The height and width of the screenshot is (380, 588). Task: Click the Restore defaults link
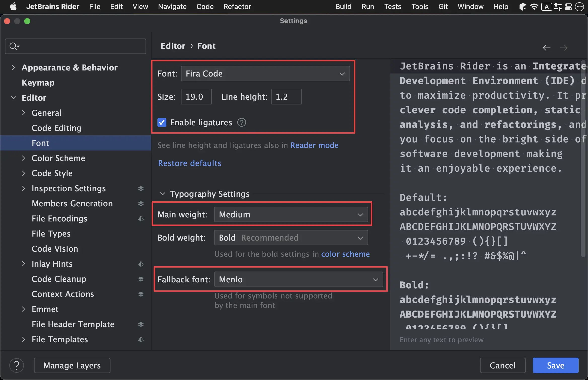click(190, 163)
